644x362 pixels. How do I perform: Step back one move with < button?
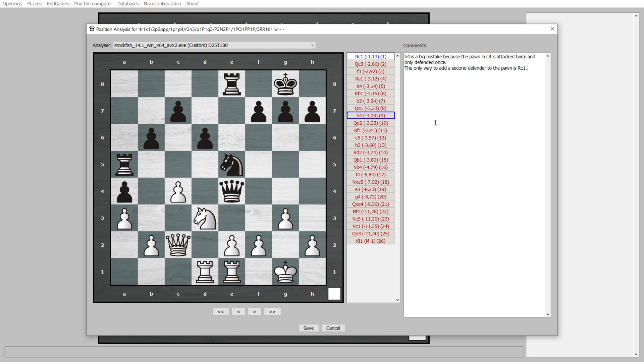(x=238, y=311)
